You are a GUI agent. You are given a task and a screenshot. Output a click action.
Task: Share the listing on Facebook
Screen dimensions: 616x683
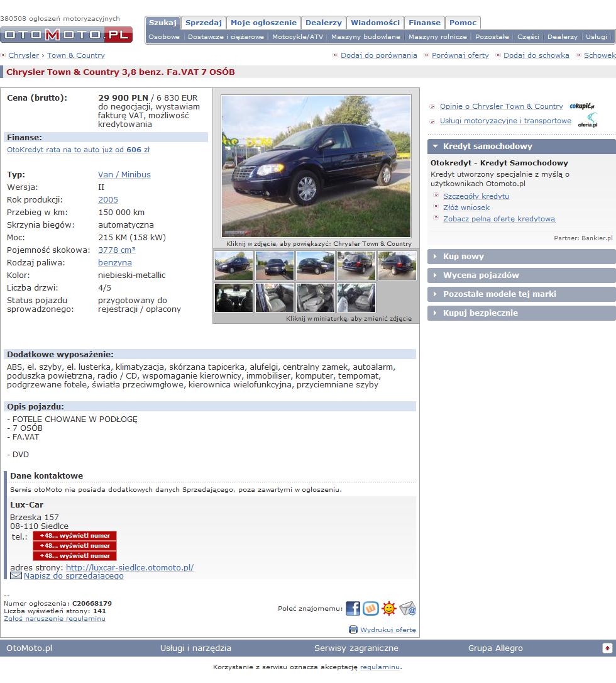tap(353, 609)
